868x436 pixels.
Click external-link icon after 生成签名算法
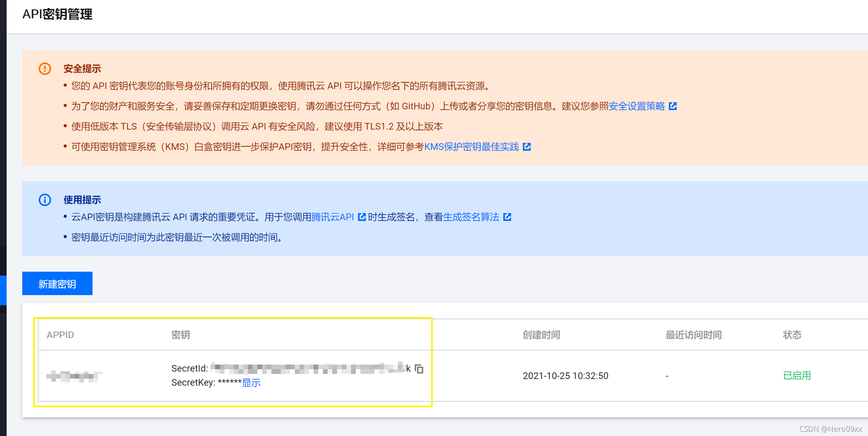[x=507, y=217]
